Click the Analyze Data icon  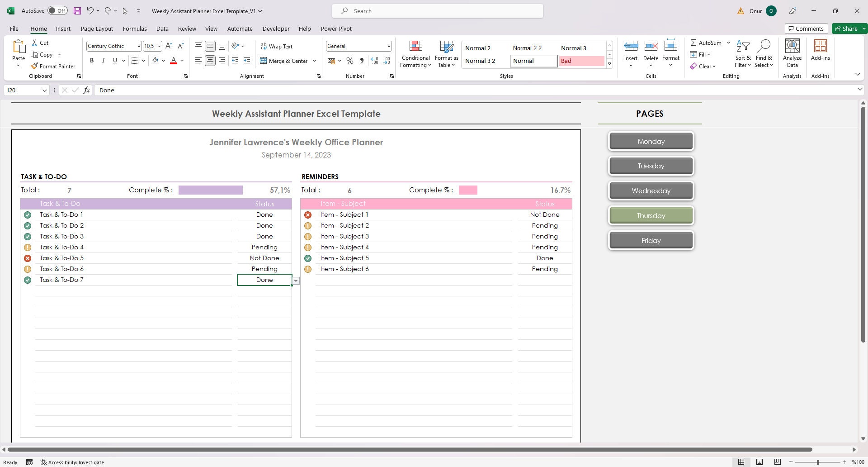pos(792,53)
